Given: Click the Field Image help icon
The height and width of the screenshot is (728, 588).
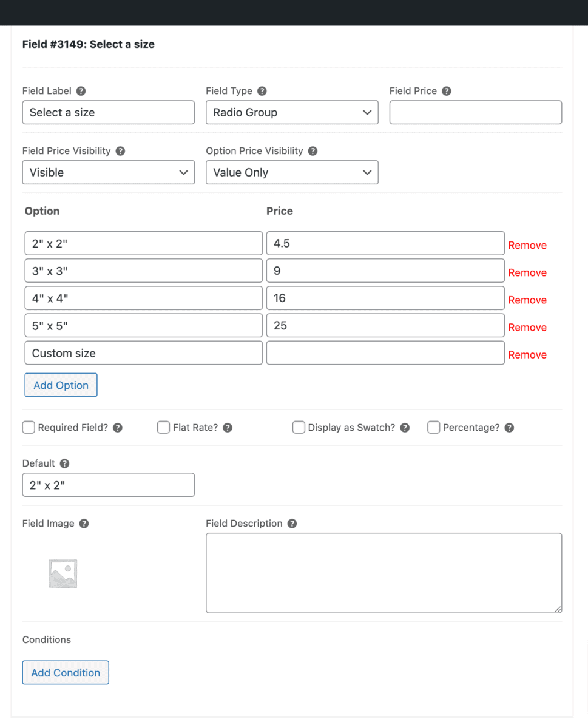Looking at the screenshot, I should pyautogui.click(x=84, y=524).
